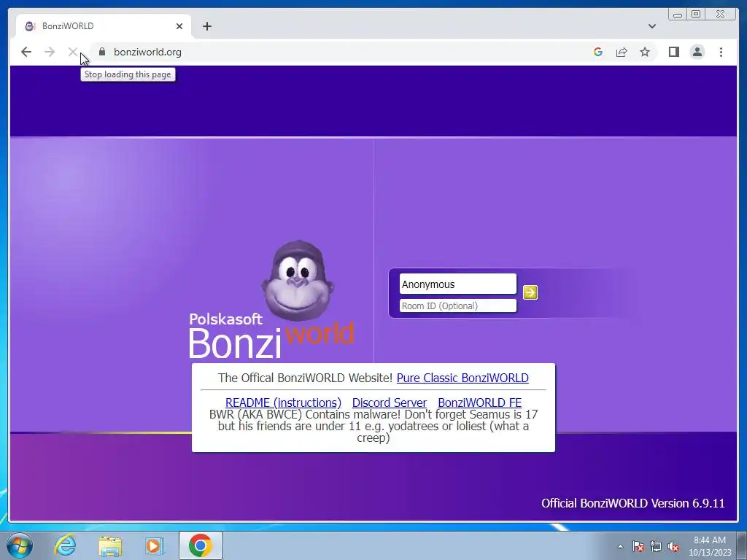747x560 pixels.
Task: Stop loading this page
Action: coord(72,52)
